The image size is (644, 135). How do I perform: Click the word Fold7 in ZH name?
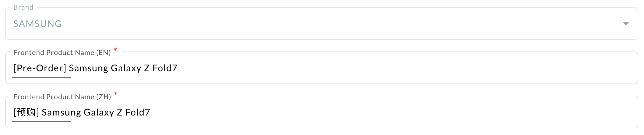coord(137,112)
